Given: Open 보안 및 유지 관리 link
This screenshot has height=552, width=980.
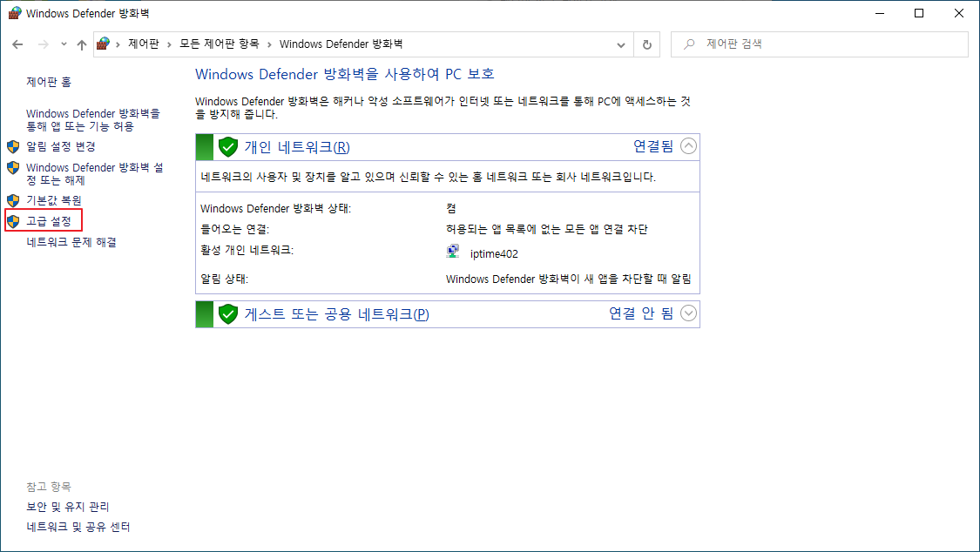Looking at the screenshot, I should [x=67, y=507].
